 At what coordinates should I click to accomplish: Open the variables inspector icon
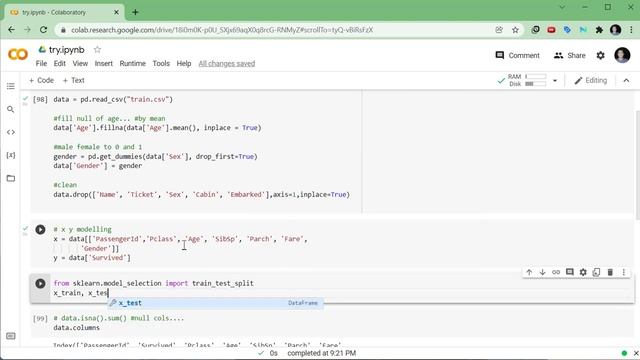[x=11, y=155]
